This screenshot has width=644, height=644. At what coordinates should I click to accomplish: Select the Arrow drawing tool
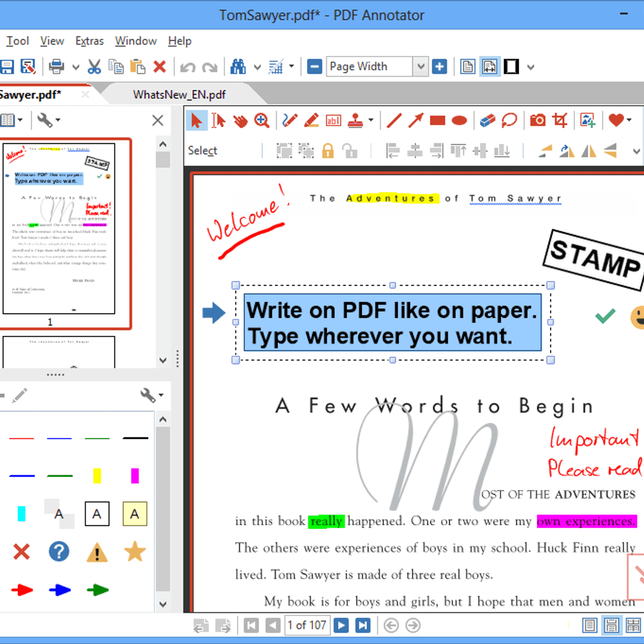point(415,121)
